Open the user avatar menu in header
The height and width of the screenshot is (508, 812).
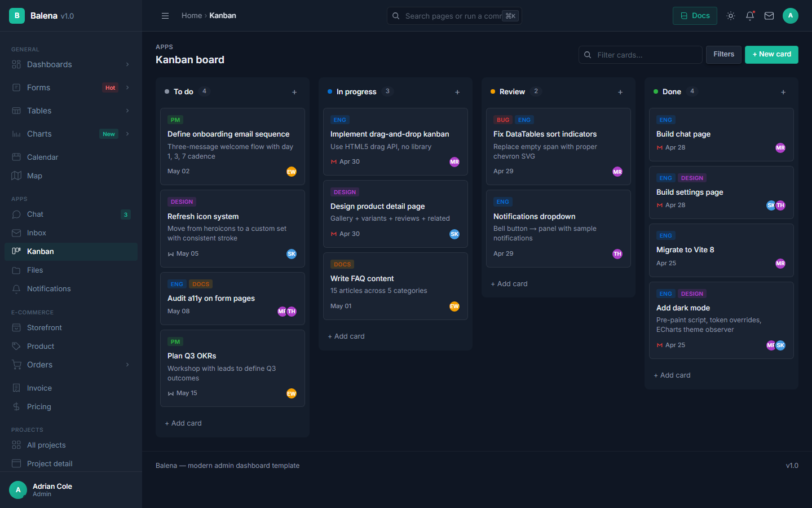(791, 16)
